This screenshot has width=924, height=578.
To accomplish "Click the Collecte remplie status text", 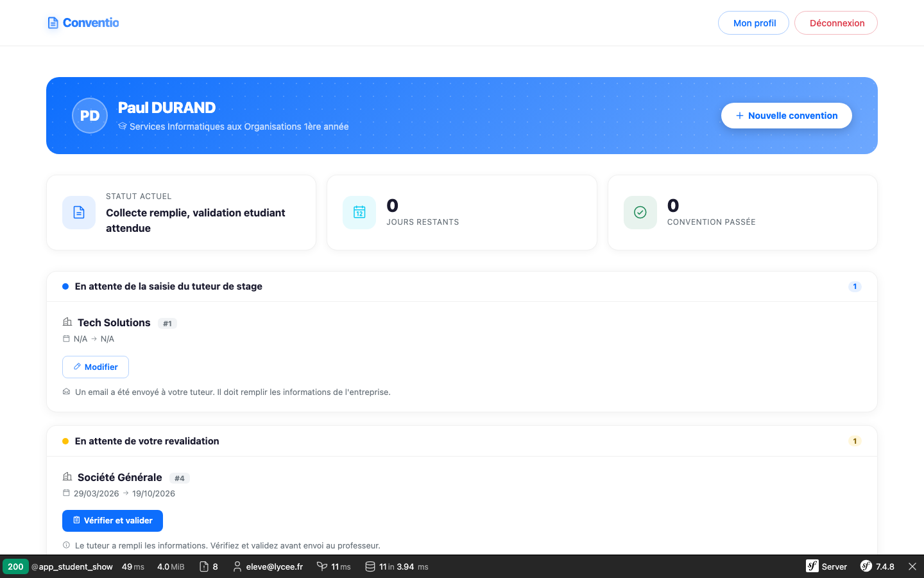I will pos(196,220).
